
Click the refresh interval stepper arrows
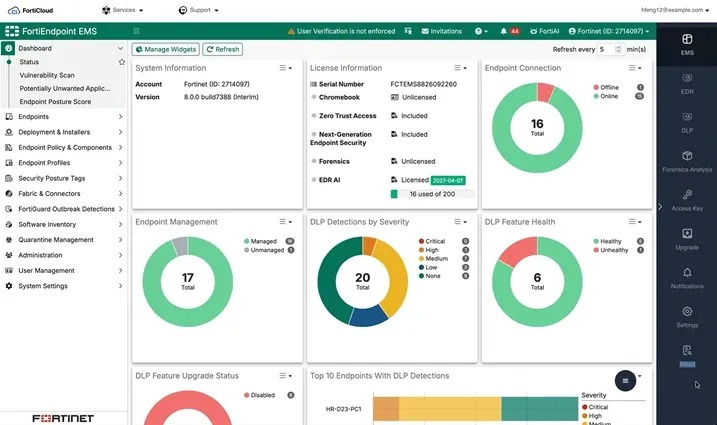(x=618, y=49)
